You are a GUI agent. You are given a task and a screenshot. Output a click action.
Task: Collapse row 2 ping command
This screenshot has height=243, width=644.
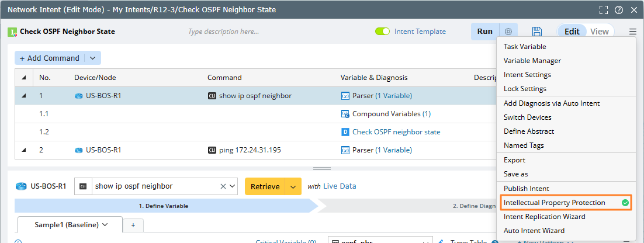click(23, 150)
